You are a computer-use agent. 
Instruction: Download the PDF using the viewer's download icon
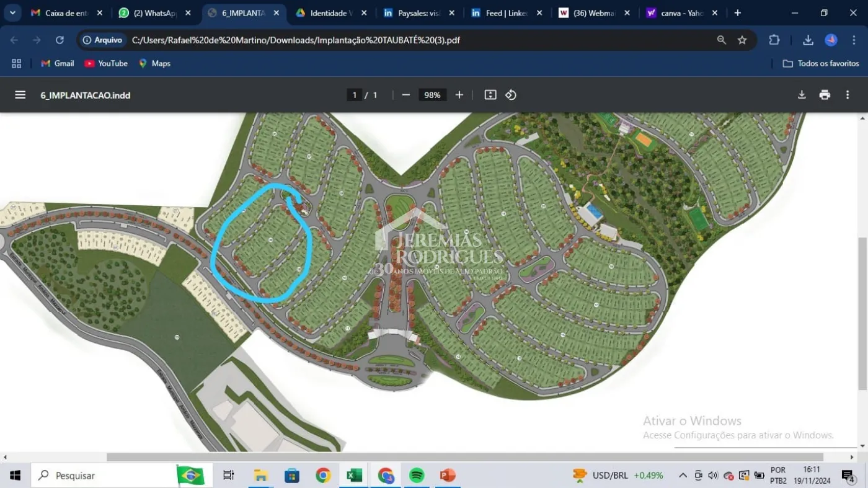tap(802, 94)
